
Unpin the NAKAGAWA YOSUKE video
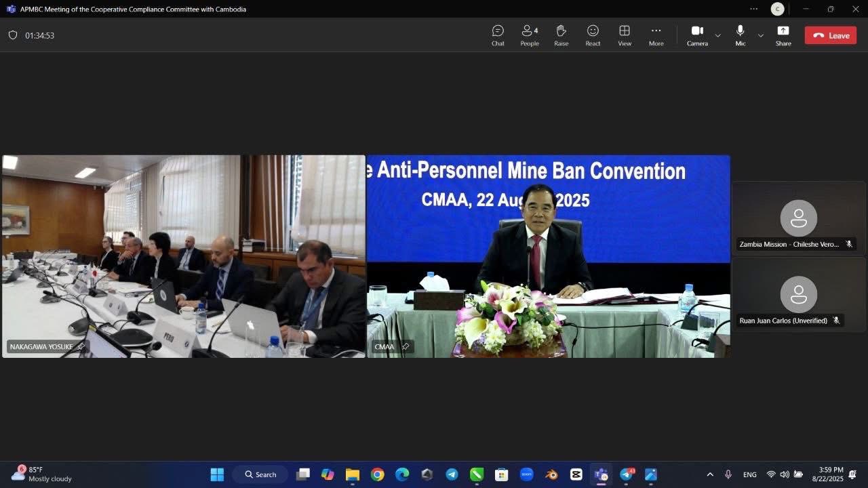point(81,346)
